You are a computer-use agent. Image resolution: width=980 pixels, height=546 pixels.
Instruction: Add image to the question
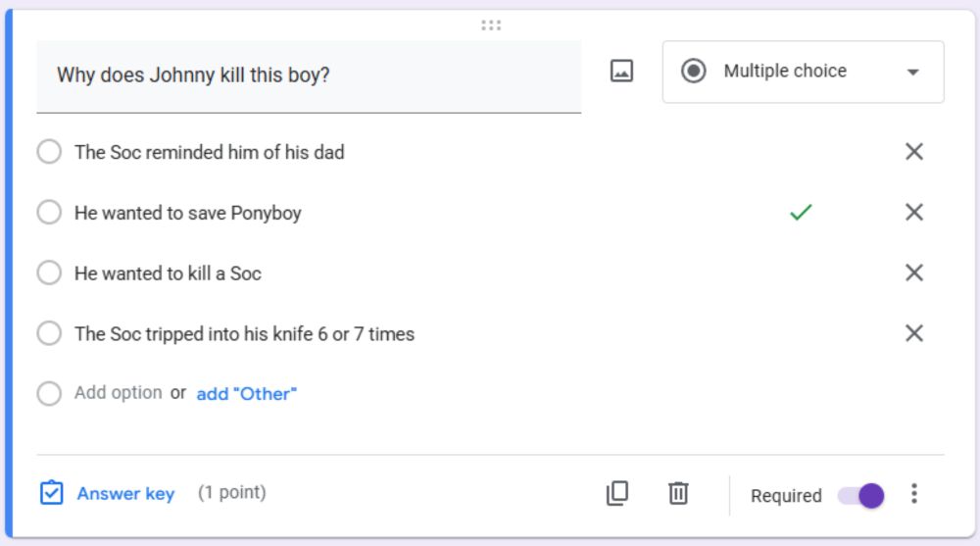pos(621,72)
